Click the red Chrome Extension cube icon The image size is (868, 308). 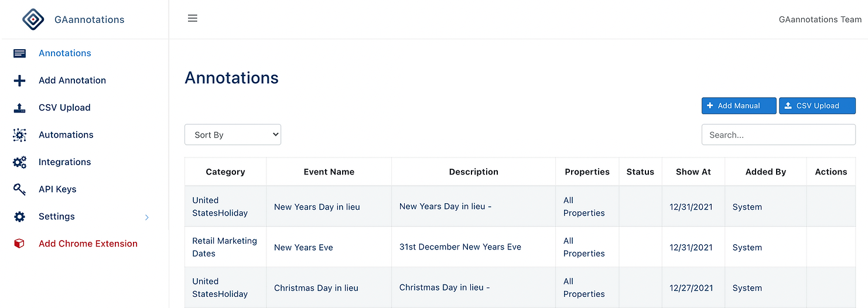tap(19, 244)
